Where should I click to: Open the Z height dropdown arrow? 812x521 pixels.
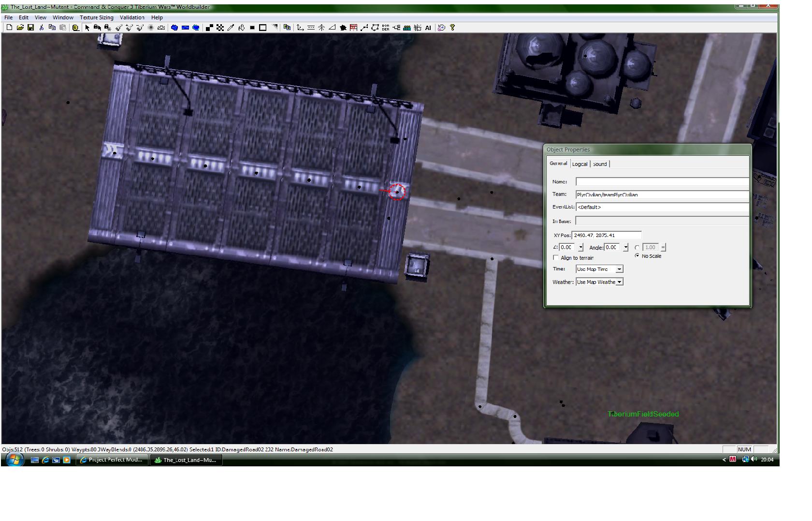[580, 247]
